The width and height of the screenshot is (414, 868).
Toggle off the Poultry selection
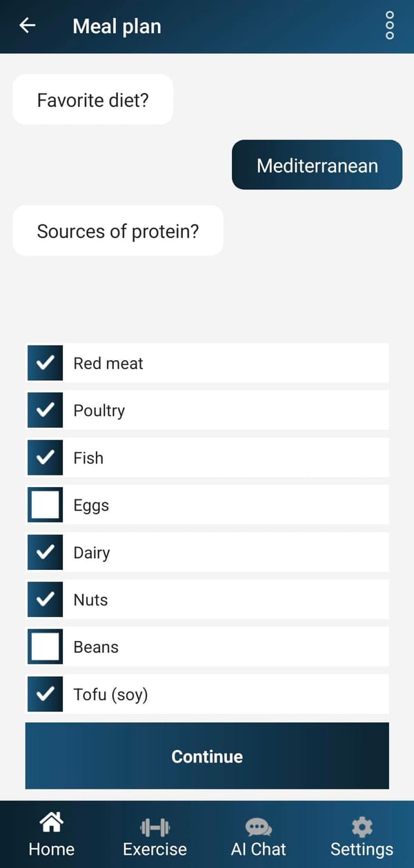[44, 410]
